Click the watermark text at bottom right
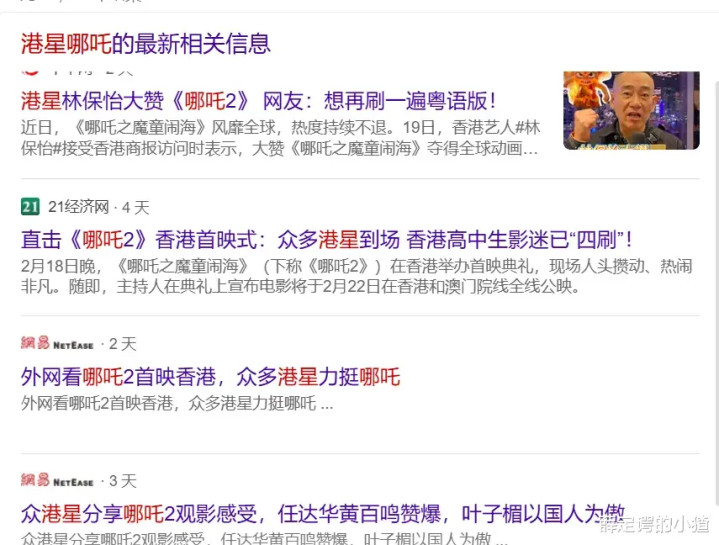This screenshot has width=719, height=545. (655, 524)
